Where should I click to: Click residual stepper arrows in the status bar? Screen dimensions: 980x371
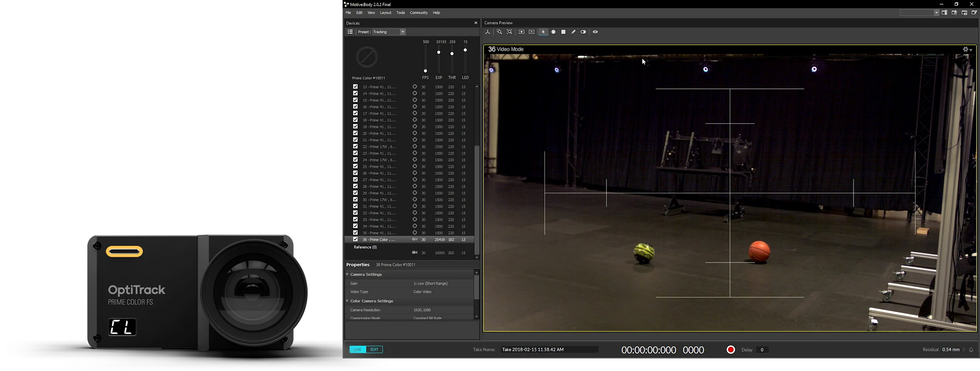tap(964, 350)
